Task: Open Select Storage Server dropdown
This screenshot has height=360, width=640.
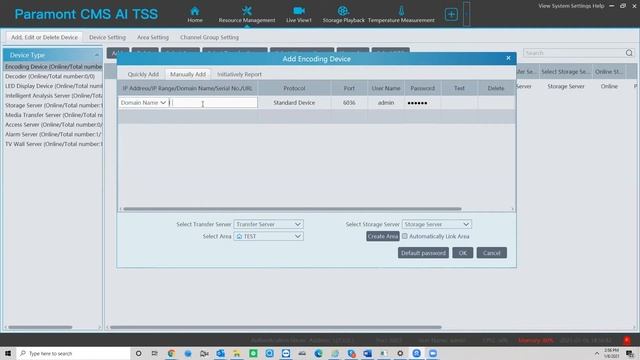Action: click(x=436, y=224)
